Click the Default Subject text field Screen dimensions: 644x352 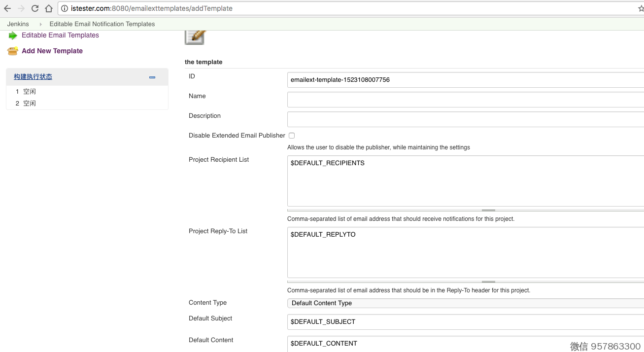[x=465, y=322]
